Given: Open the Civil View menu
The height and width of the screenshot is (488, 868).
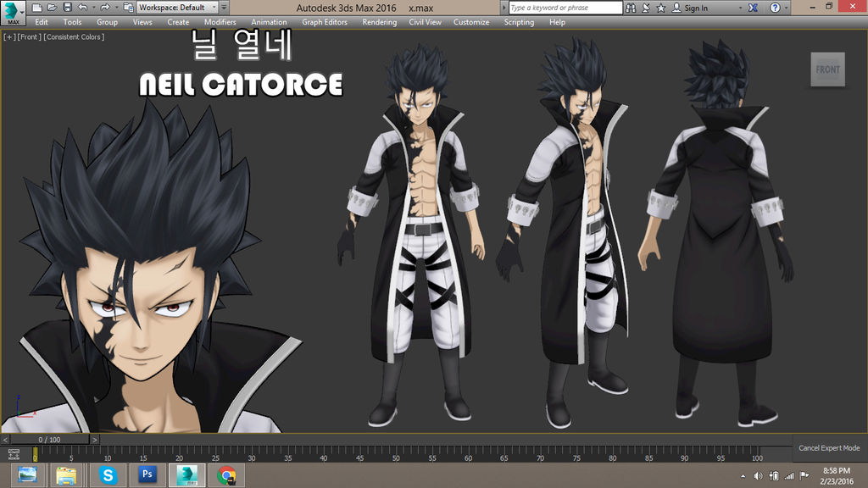Looking at the screenshot, I should click(426, 22).
